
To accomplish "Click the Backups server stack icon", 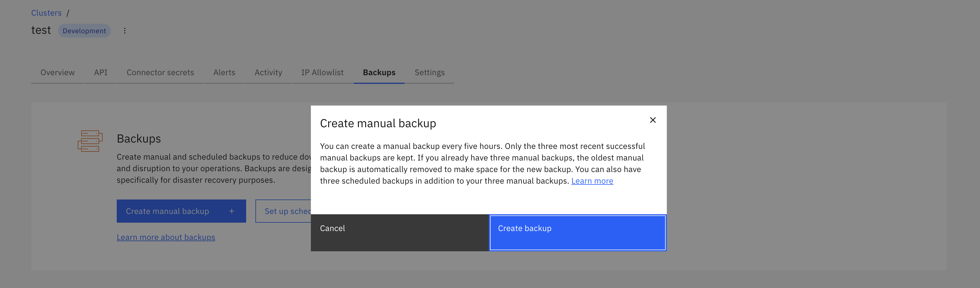I will pos(90,141).
